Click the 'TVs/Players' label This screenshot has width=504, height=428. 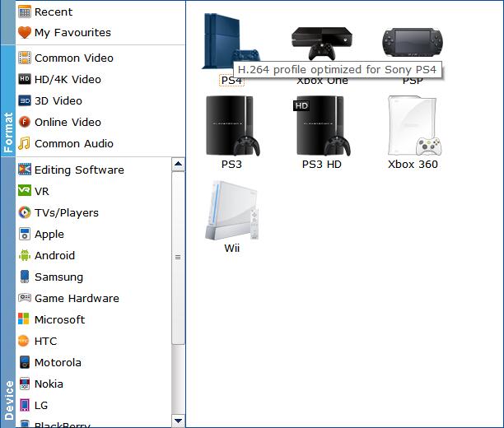click(x=67, y=212)
